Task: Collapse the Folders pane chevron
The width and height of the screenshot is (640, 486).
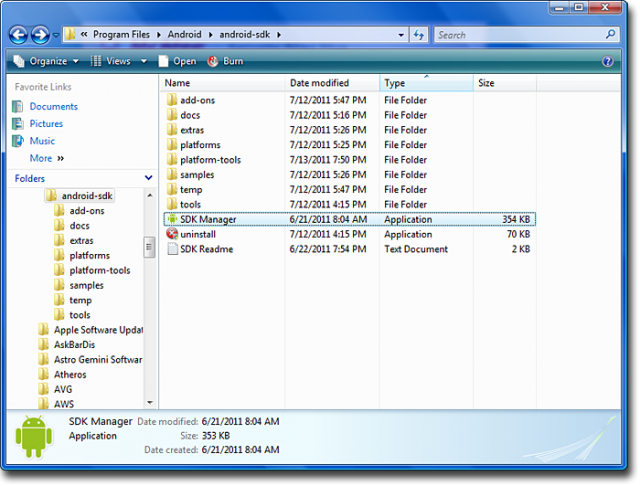Action: tap(149, 178)
